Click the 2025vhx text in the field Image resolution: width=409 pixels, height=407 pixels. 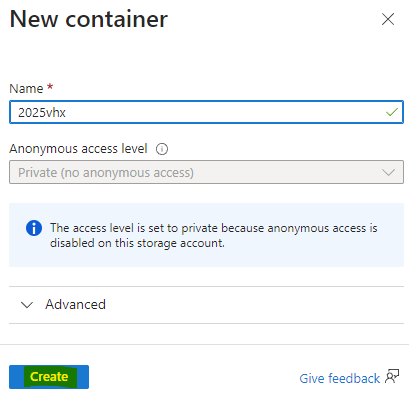(x=42, y=113)
